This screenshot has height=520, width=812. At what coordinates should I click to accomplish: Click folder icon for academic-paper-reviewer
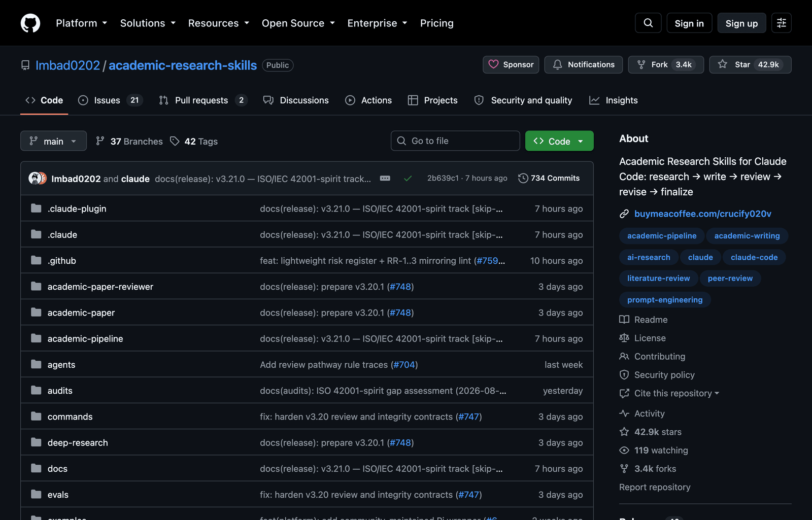pyautogui.click(x=36, y=286)
